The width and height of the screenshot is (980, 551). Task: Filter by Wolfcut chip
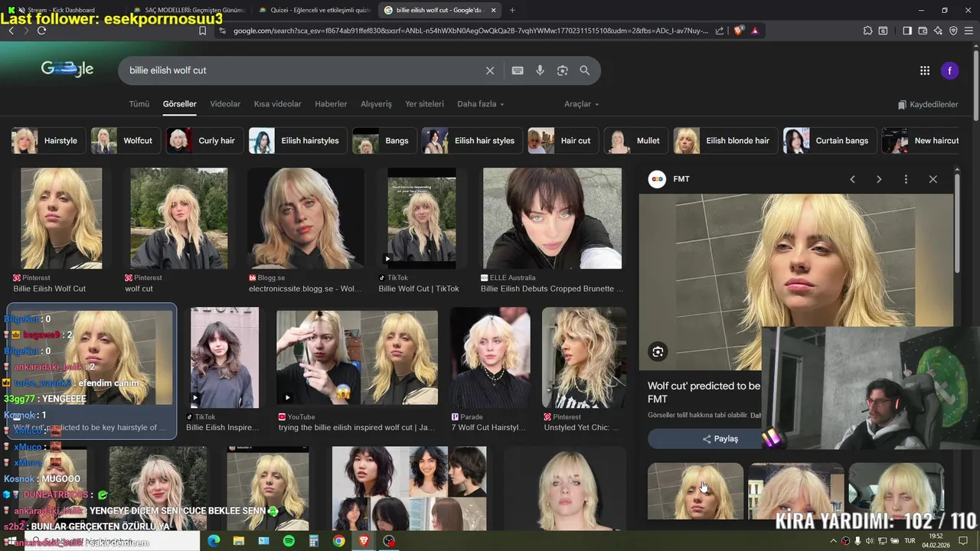click(125, 141)
